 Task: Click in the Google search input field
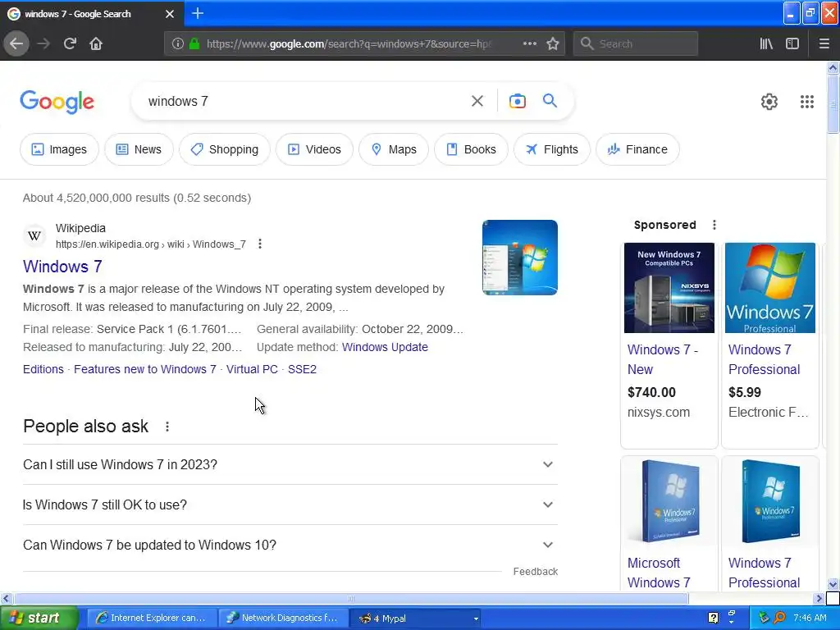305,101
